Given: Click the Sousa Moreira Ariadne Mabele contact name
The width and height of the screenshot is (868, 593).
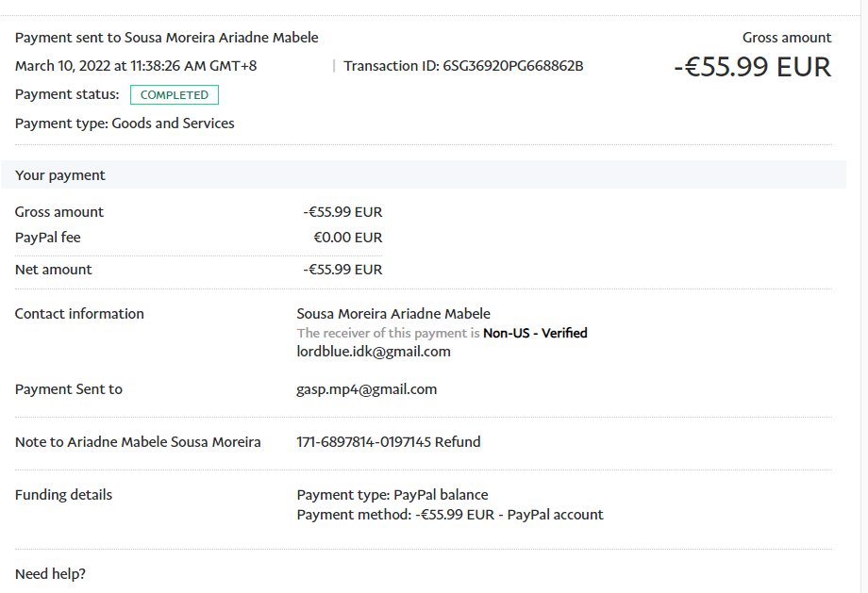Looking at the screenshot, I should click(x=393, y=314).
